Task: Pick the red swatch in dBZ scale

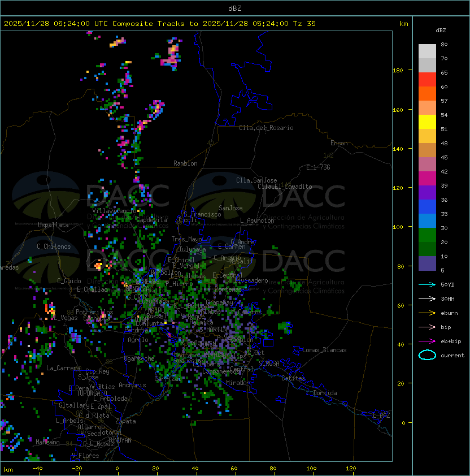Action: (x=427, y=80)
